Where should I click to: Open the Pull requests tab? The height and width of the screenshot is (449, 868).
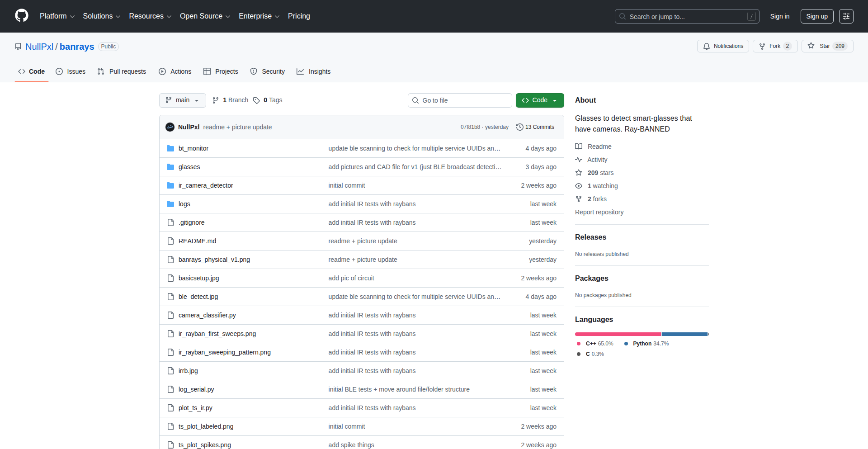pyautogui.click(x=122, y=71)
